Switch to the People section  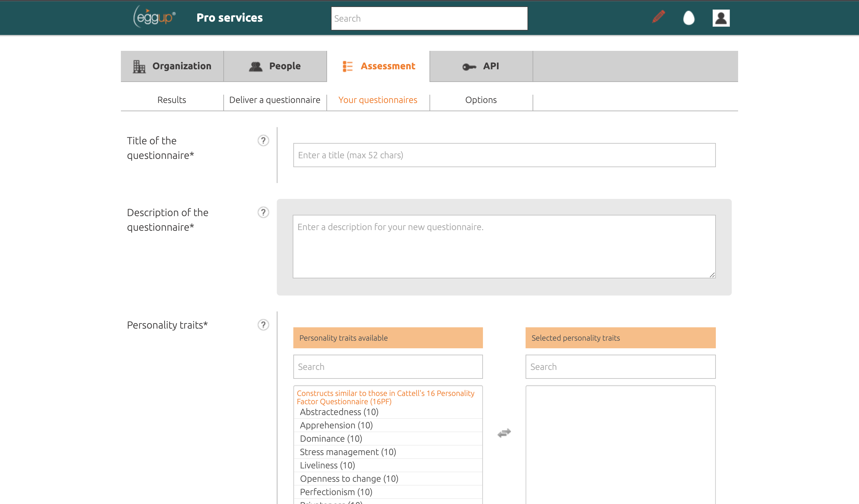pos(284,66)
